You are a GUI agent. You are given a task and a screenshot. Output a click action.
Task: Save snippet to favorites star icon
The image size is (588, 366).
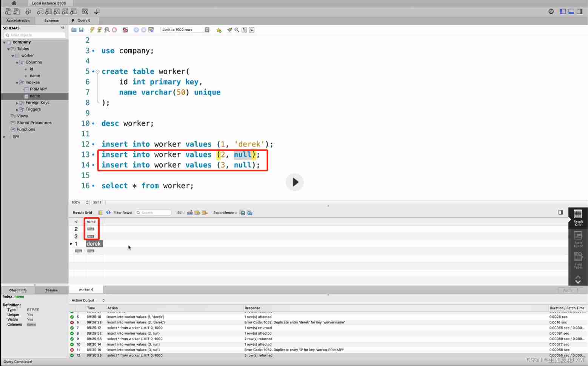(219, 30)
